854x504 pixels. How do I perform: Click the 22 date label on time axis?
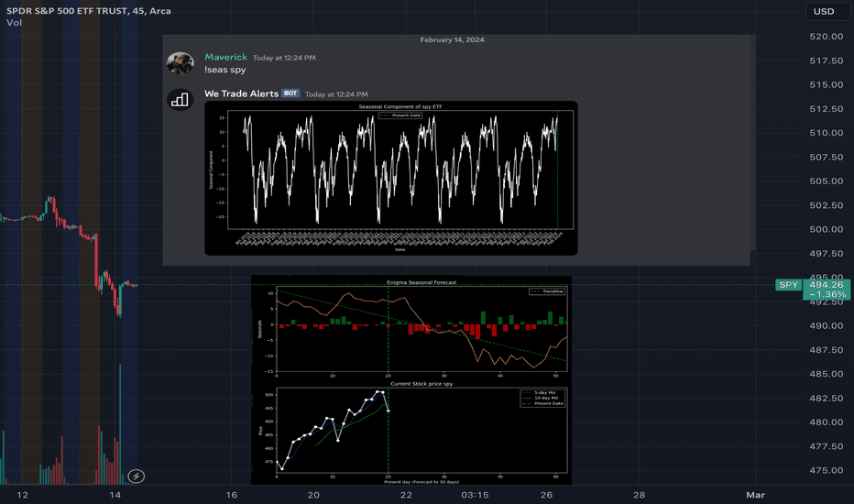(x=406, y=495)
